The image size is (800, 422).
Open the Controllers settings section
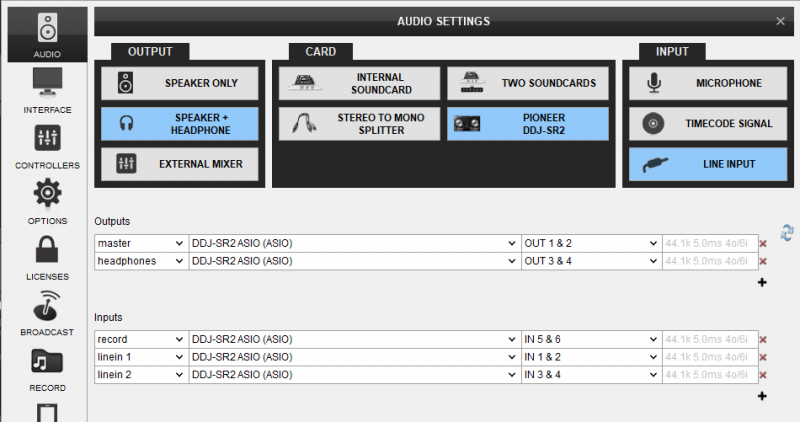coord(47,147)
